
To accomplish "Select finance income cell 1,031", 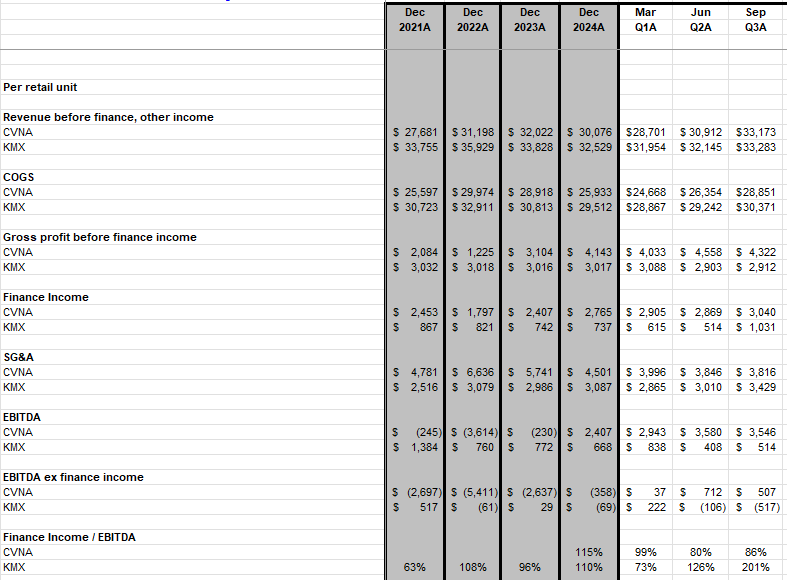I will (x=755, y=328).
